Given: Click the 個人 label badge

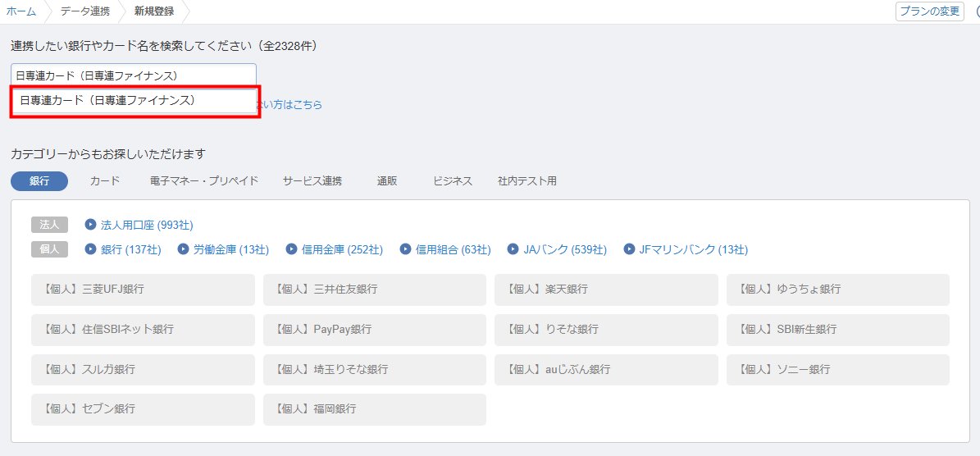Looking at the screenshot, I should (49, 249).
